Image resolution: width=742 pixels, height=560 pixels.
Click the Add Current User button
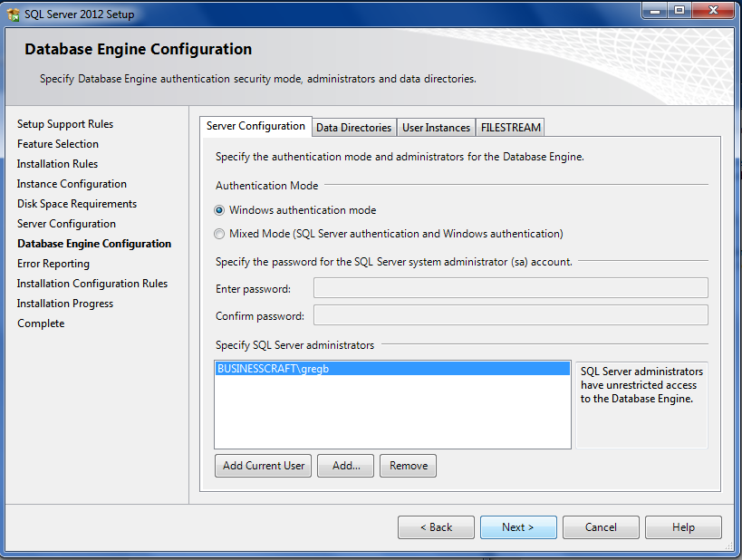263,466
